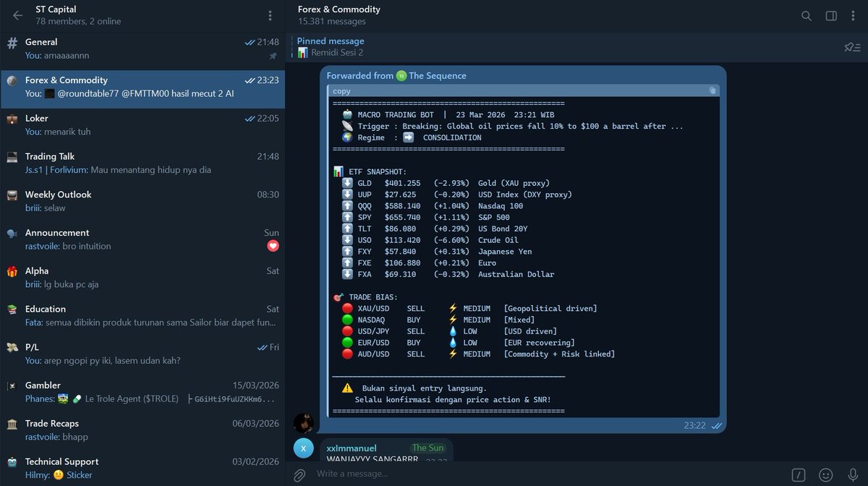Image resolution: width=868 pixels, height=486 pixels.
Task: Open pinned messages list icon
Action: 852,47
